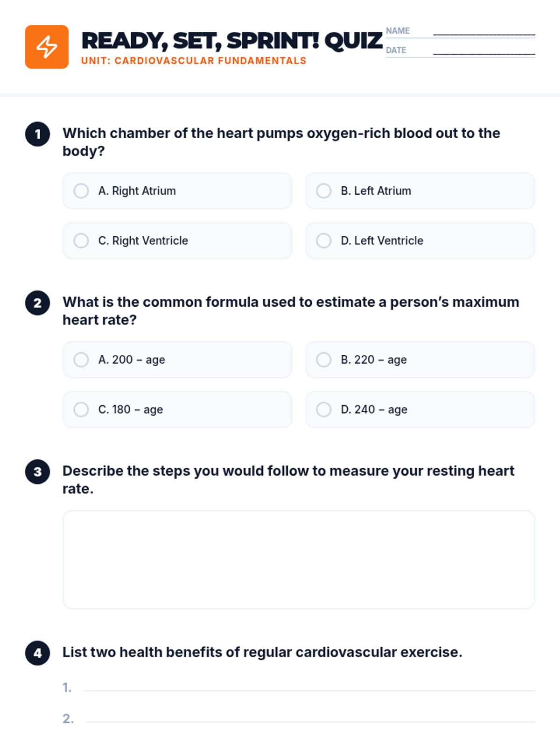Click the orange lightning bolt logo
560x747 pixels.
47,47
